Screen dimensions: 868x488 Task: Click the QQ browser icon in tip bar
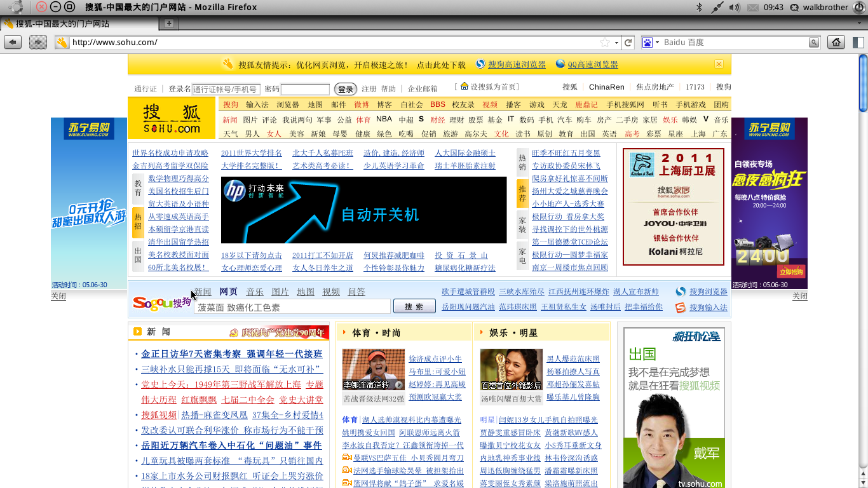coord(560,64)
